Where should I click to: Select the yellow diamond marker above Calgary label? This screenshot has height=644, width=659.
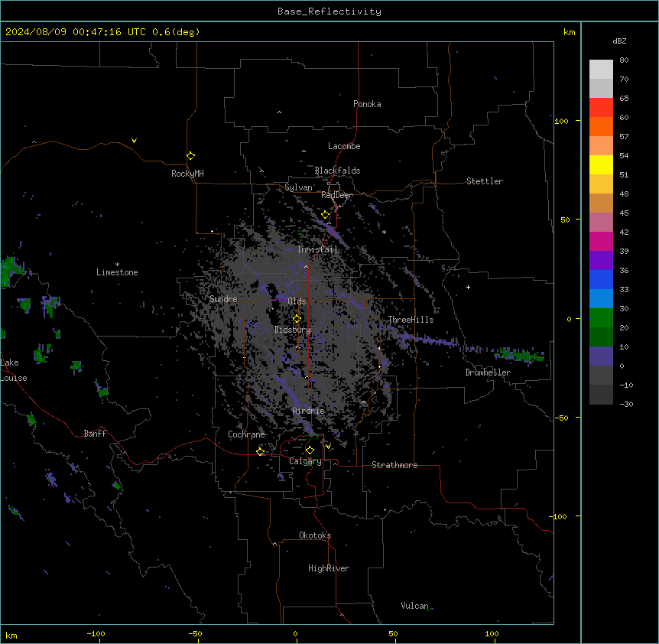click(x=310, y=450)
